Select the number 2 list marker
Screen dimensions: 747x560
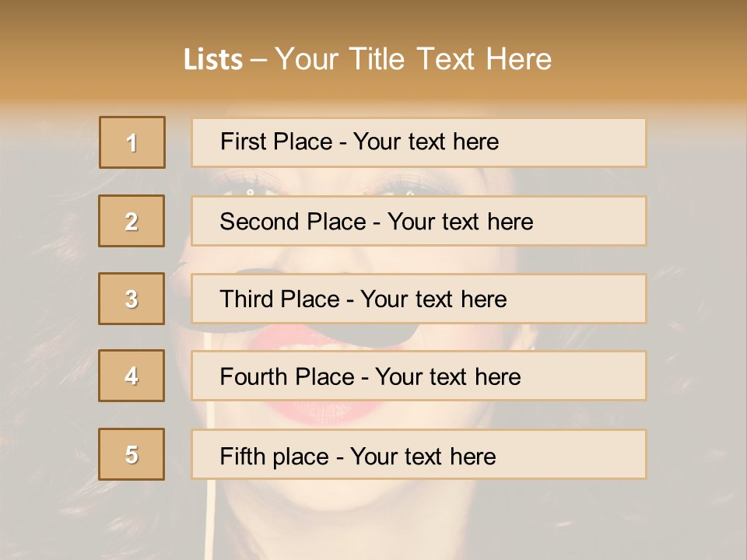pos(132,221)
